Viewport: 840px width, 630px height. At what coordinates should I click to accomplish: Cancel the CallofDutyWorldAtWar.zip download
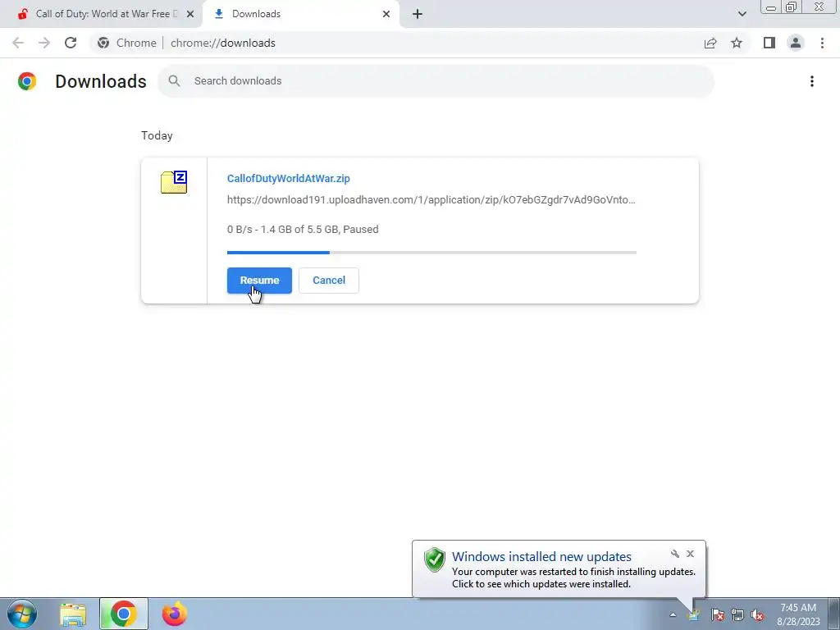tap(329, 281)
